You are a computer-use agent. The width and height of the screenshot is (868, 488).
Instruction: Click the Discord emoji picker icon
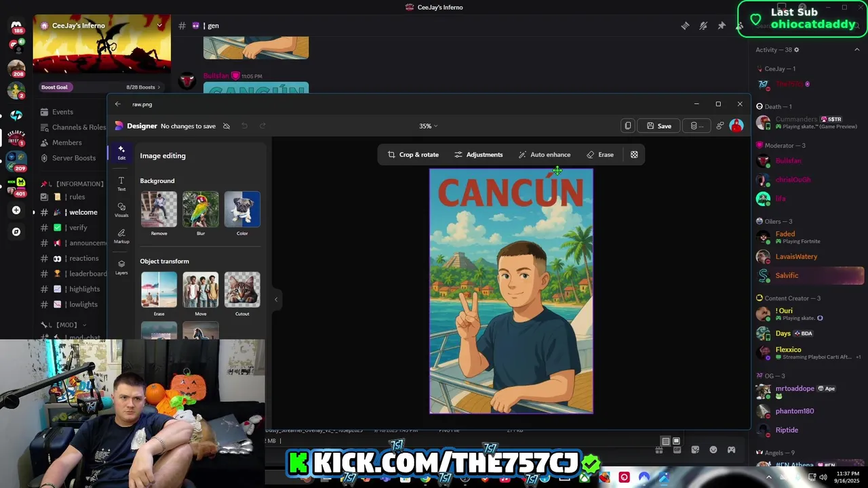(x=713, y=449)
